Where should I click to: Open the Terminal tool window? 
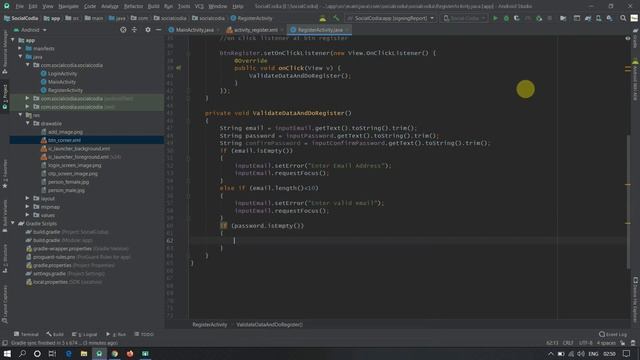tap(26, 334)
